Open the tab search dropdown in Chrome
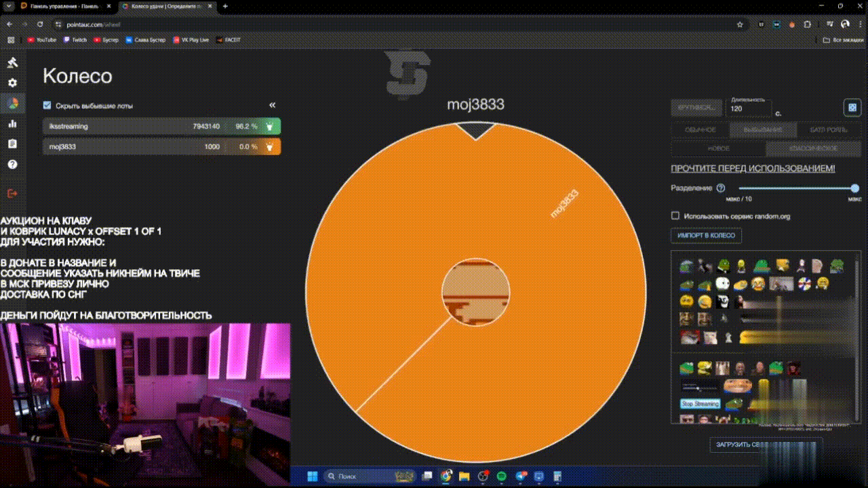This screenshot has height=488, width=868. [9, 6]
